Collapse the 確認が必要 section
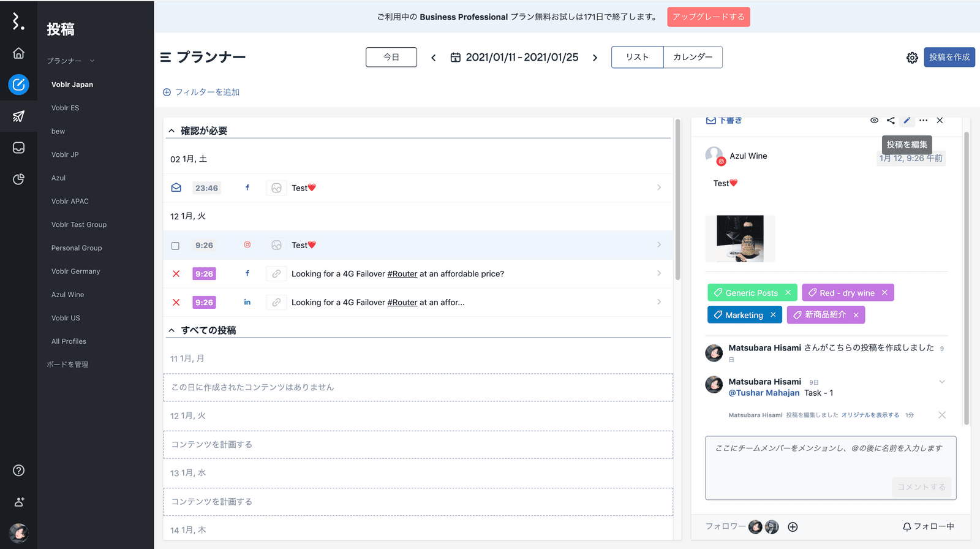980x549 pixels. pyautogui.click(x=171, y=131)
